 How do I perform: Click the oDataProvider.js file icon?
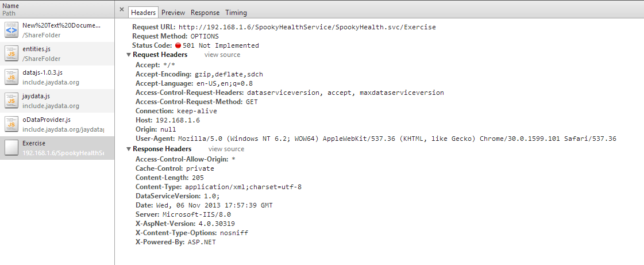11,124
